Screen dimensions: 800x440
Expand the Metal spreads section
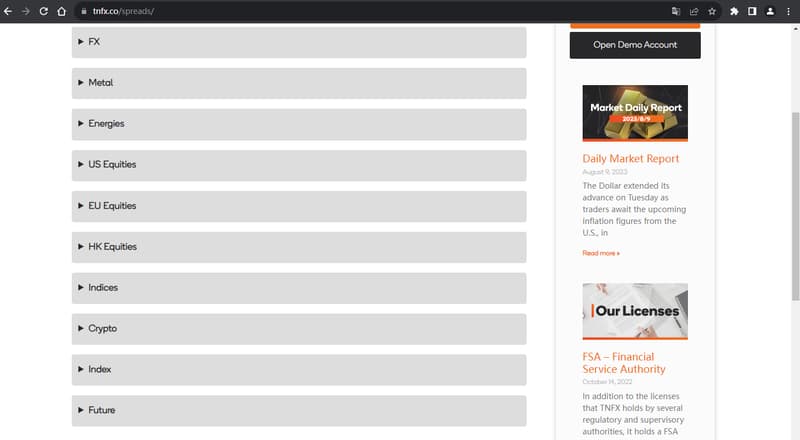(299, 83)
